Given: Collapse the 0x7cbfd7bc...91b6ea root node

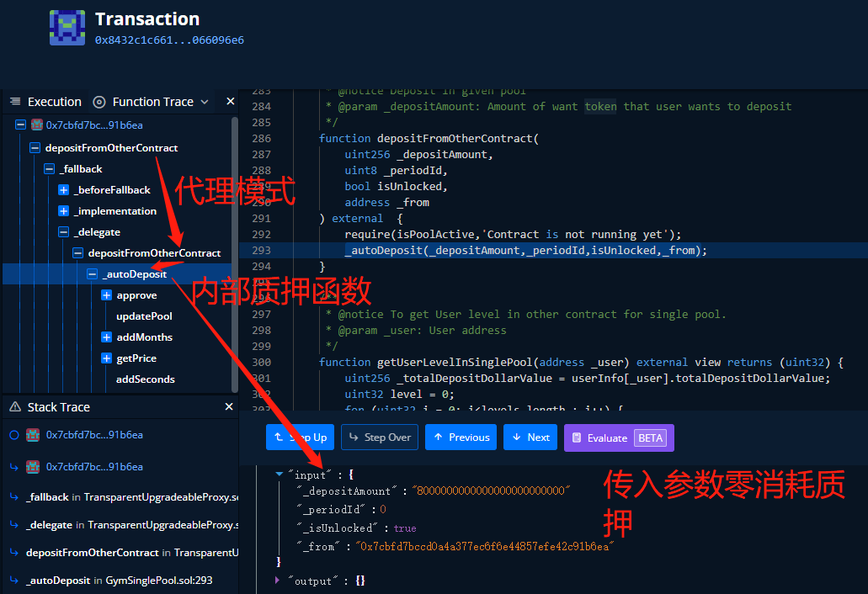Looking at the screenshot, I should [20, 125].
